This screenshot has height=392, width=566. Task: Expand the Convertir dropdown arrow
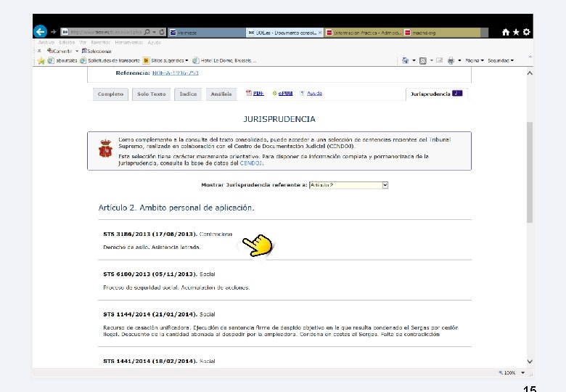click(77, 51)
